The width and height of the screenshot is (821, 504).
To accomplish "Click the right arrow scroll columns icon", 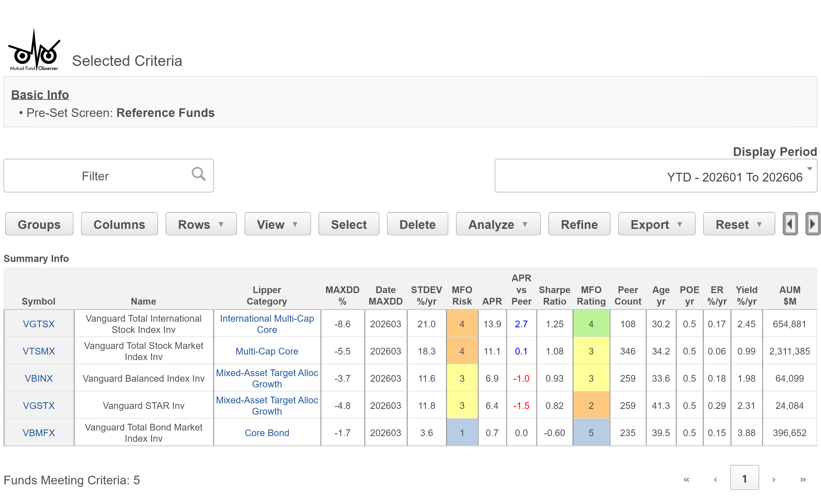I will (812, 224).
